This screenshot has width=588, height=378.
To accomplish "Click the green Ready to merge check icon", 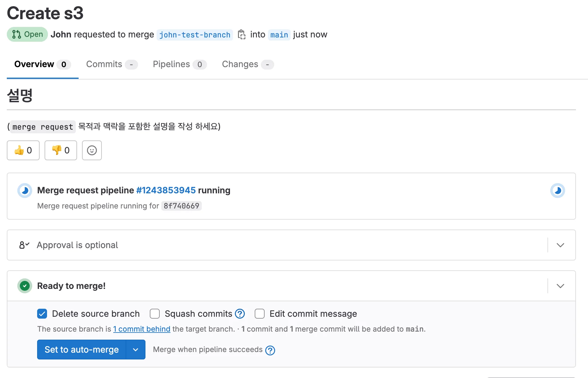I will (24, 286).
